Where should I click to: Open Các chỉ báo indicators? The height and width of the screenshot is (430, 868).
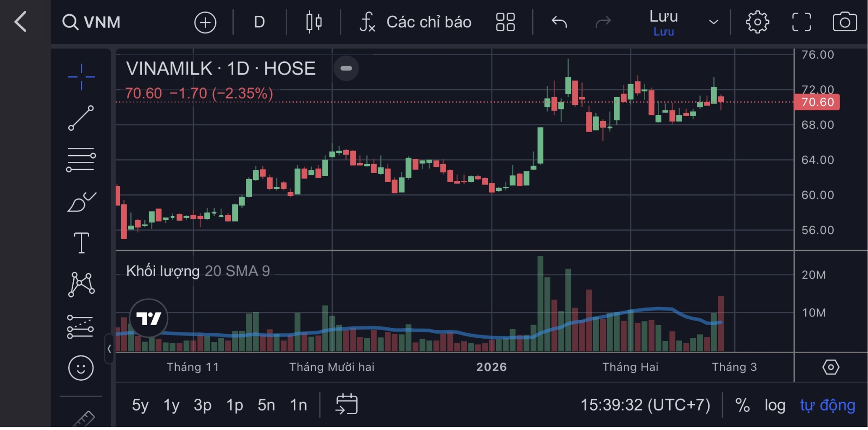point(416,22)
